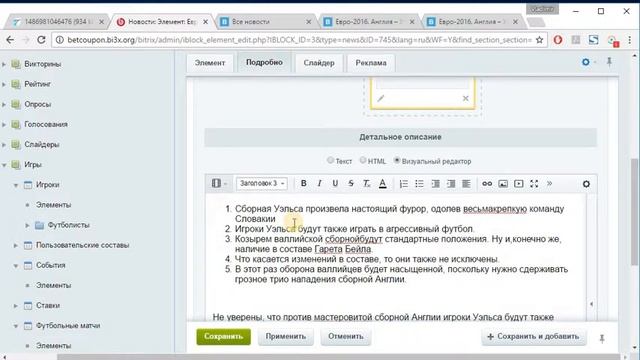This screenshot has height=360, width=640.
Task: Decrease text indent
Action: [x=436, y=184]
